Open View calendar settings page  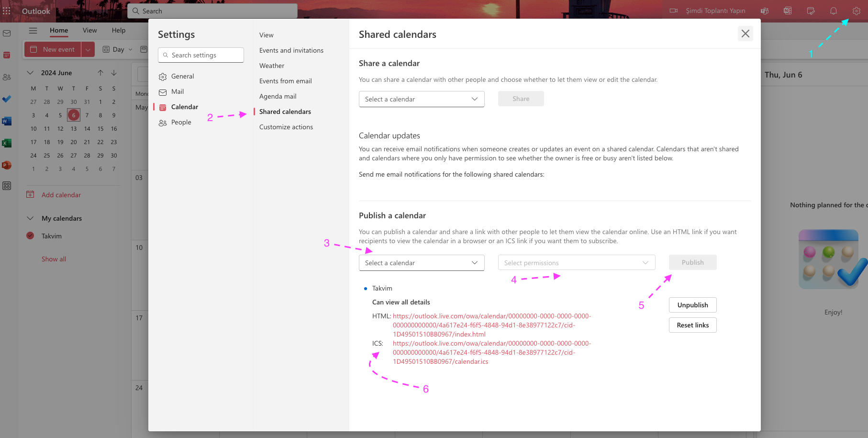267,35
